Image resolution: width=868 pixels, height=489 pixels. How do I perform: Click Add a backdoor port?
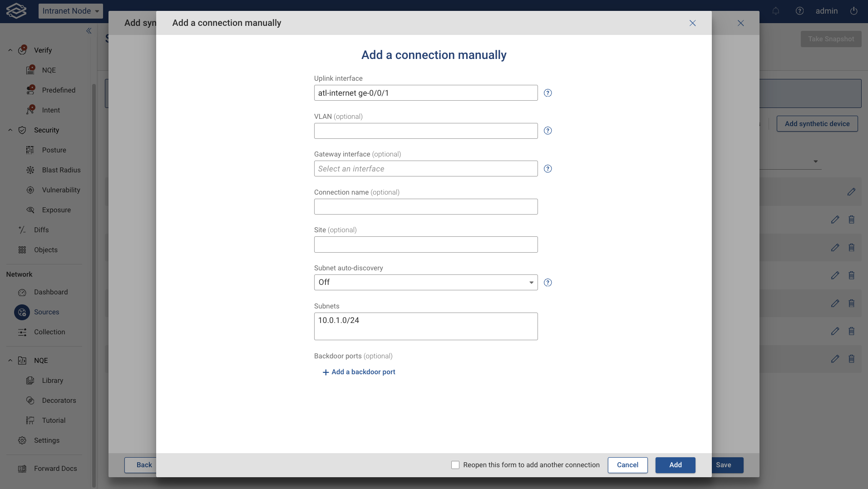tap(359, 372)
